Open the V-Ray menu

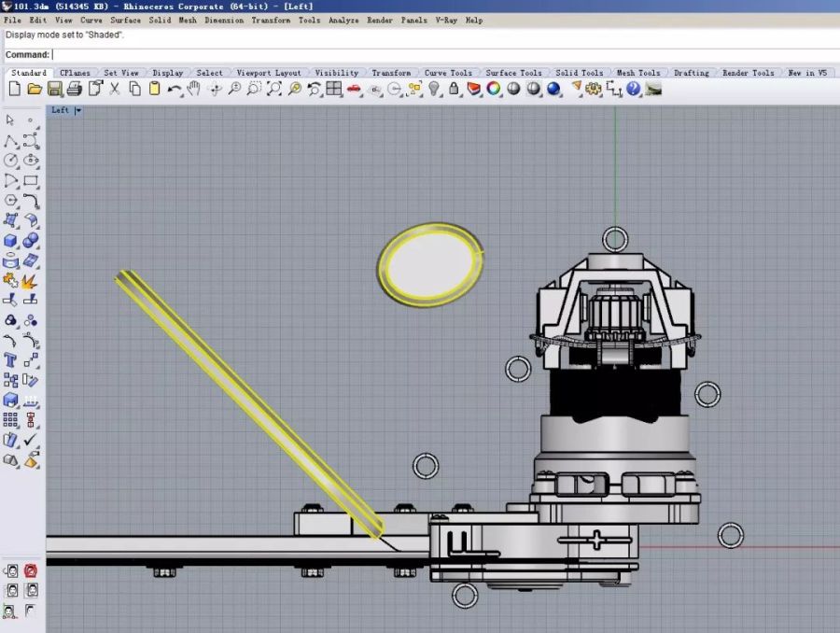click(x=445, y=20)
